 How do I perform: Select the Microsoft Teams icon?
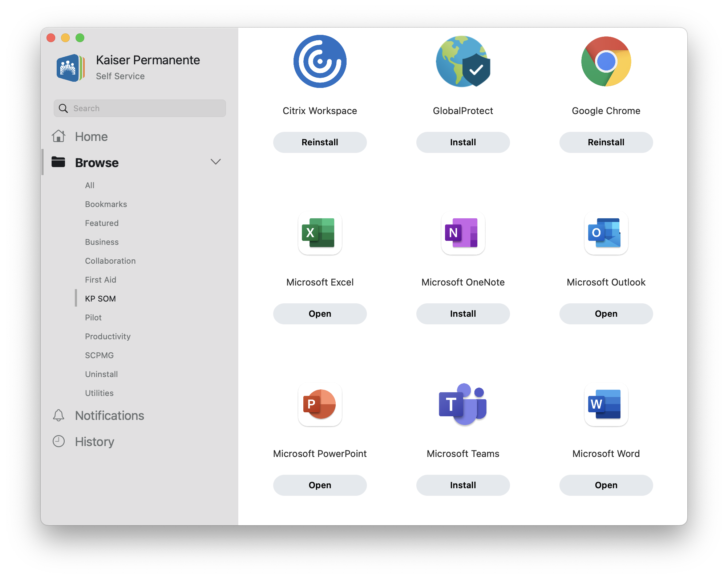463,404
